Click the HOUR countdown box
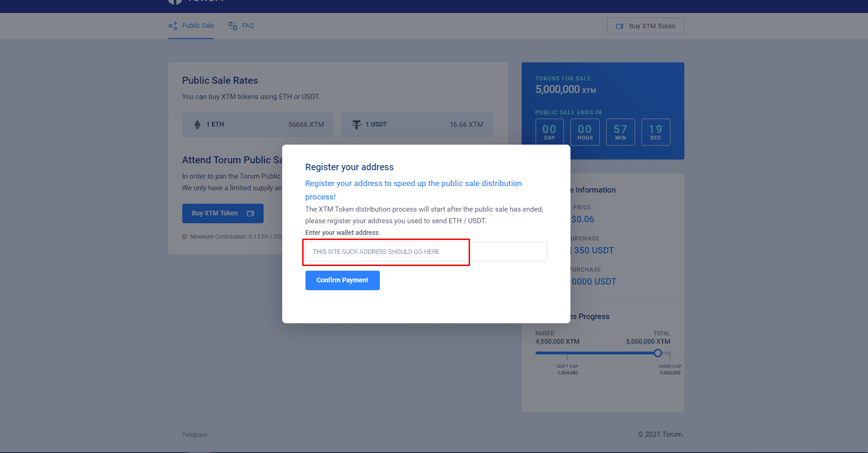This screenshot has width=868, height=453. tap(585, 132)
